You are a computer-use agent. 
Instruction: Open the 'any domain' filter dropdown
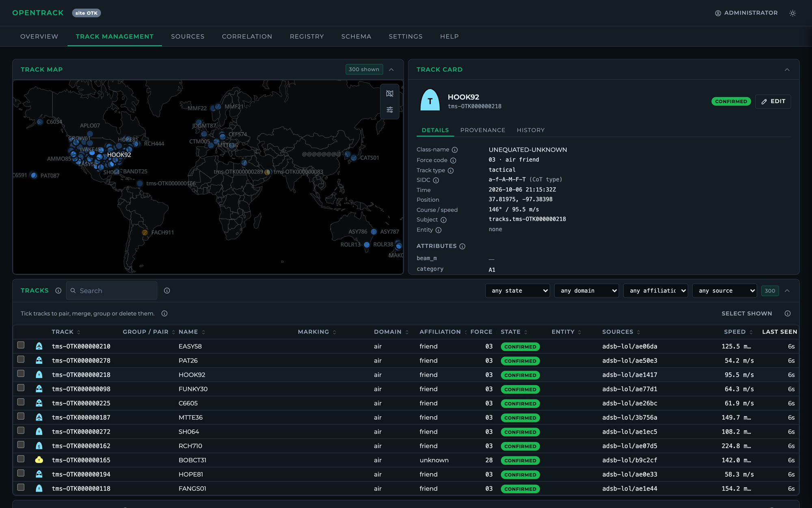[x=587, y=291]
